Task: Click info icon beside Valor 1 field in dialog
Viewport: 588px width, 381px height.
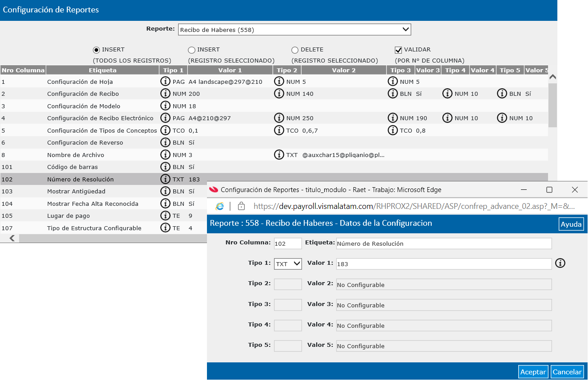Action: coord(560,263)
